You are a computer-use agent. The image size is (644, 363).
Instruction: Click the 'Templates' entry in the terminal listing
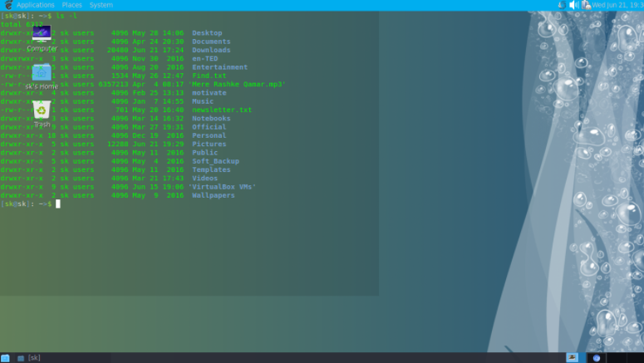pyautogui.click(x=211, y=169)
